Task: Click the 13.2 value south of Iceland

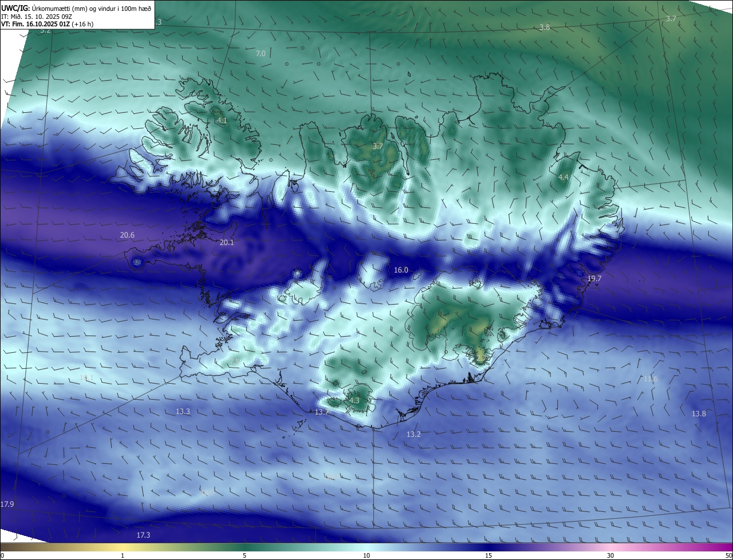Action: (413, 435)
